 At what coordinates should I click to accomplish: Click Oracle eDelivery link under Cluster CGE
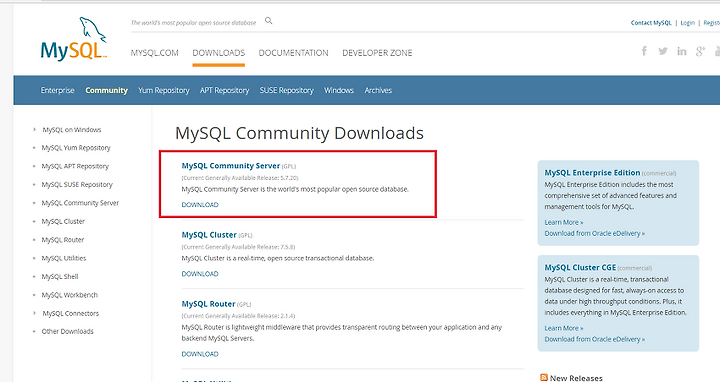pyautogui.click(x=595, y=339)
